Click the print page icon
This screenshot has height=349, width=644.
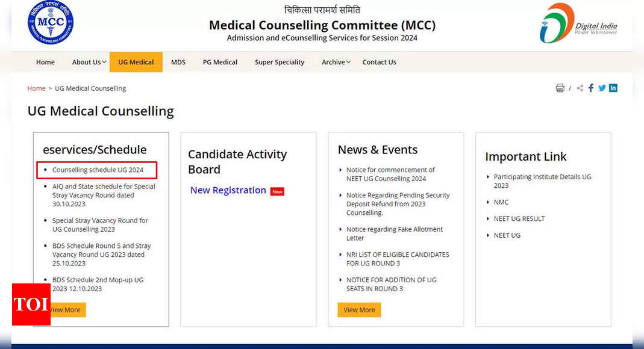pos(560,88)
